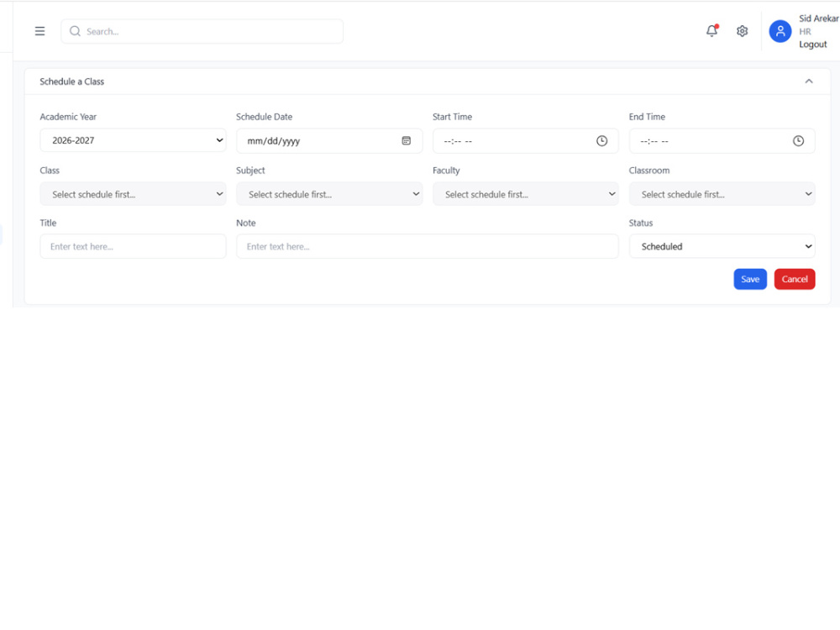840x630 pixels.
Task: Click the Save button
Action: [x=750, y=279]
